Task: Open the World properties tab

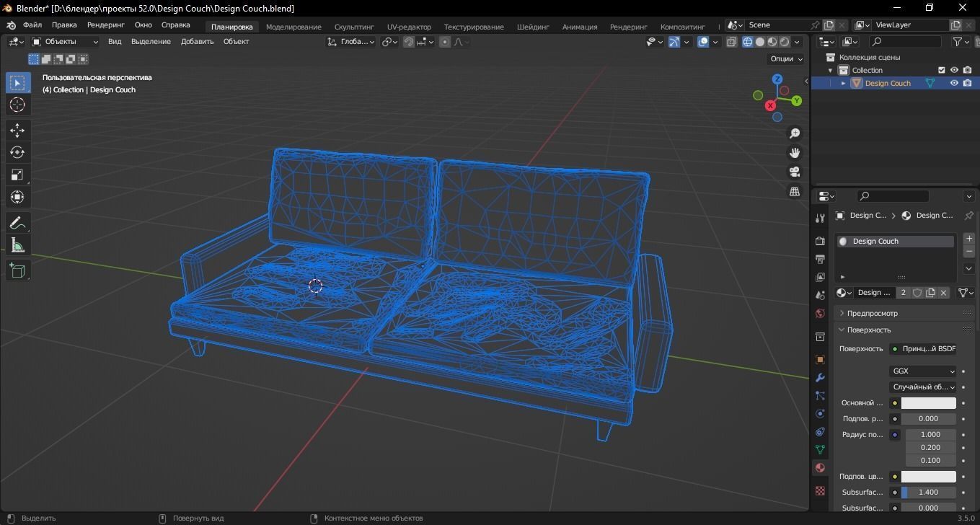Action: [x=820, y=314]
